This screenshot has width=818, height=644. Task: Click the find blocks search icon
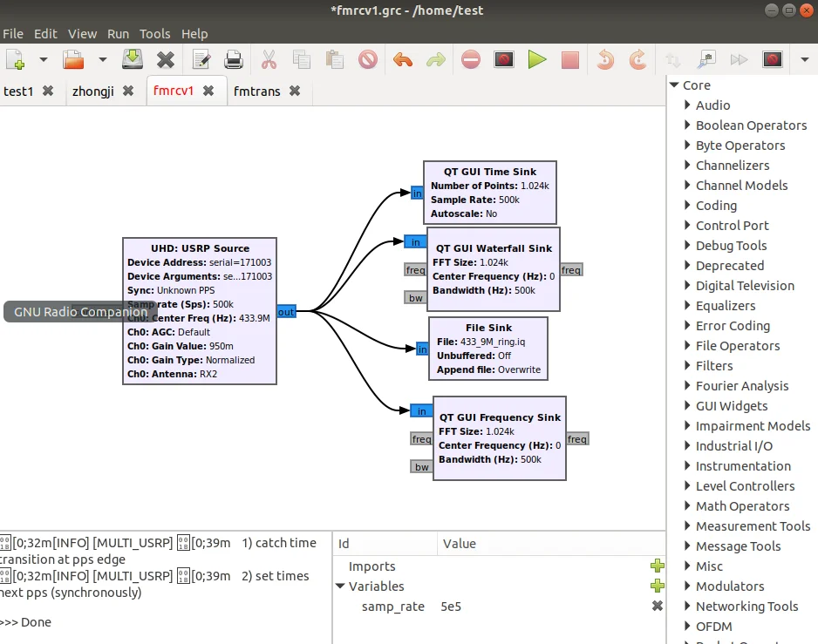(707, 59)
